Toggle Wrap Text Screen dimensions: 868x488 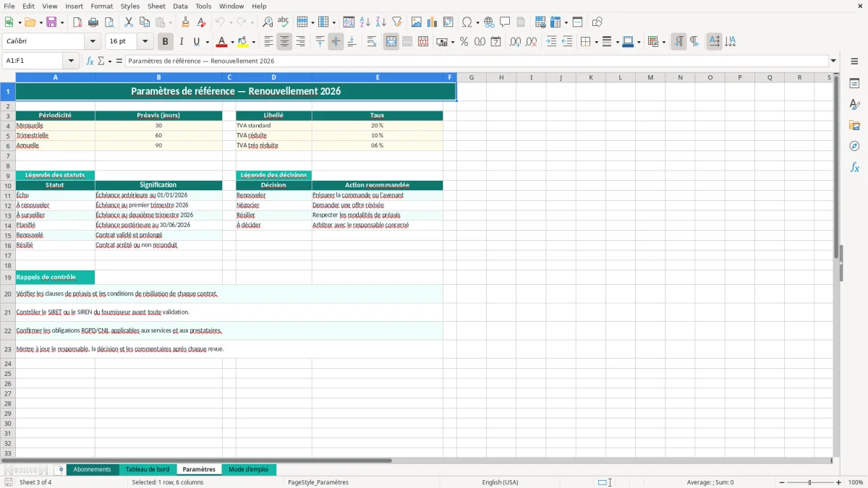372,42
